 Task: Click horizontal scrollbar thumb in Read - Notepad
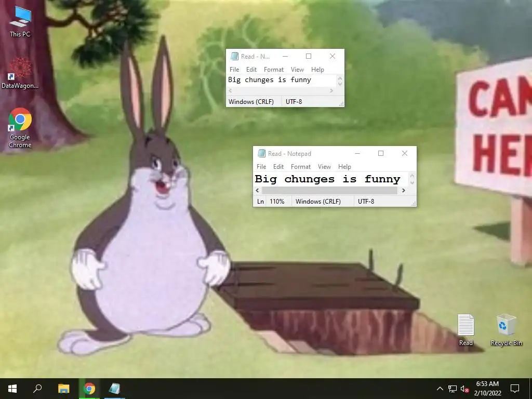[329, 190]
